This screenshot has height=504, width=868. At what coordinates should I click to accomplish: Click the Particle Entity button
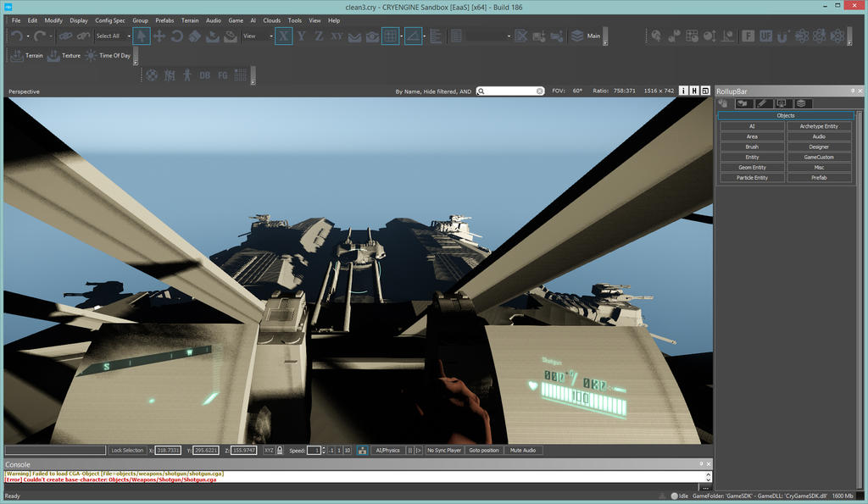752,178
